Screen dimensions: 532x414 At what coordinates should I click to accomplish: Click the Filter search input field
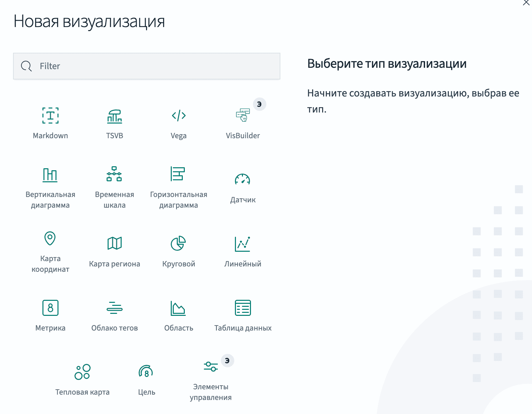[147, 66]
